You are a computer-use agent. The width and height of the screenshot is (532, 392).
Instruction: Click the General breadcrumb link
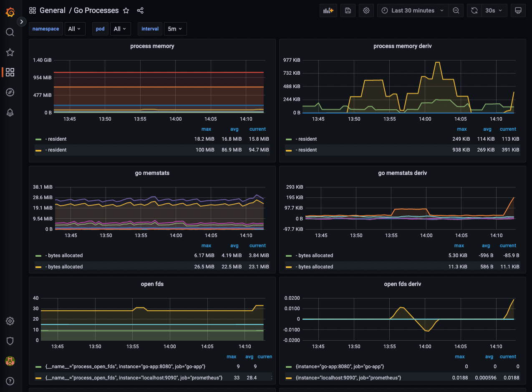click(53, 10)
